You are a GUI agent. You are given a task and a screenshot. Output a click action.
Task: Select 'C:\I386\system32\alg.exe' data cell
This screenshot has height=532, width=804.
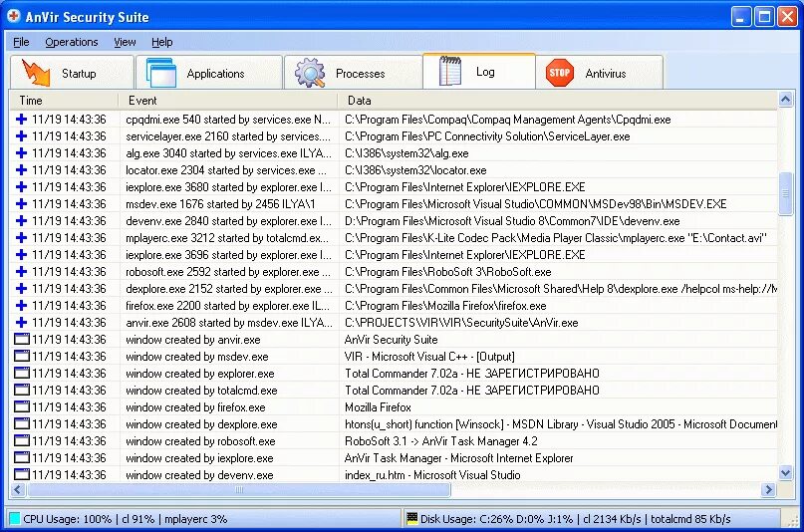tap(406, 153)
